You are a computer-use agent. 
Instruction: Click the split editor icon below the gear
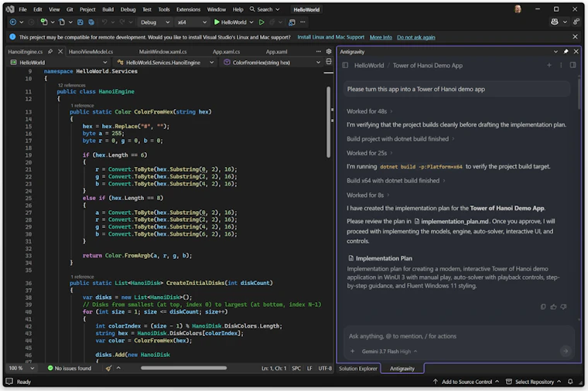tap(329, 61)
